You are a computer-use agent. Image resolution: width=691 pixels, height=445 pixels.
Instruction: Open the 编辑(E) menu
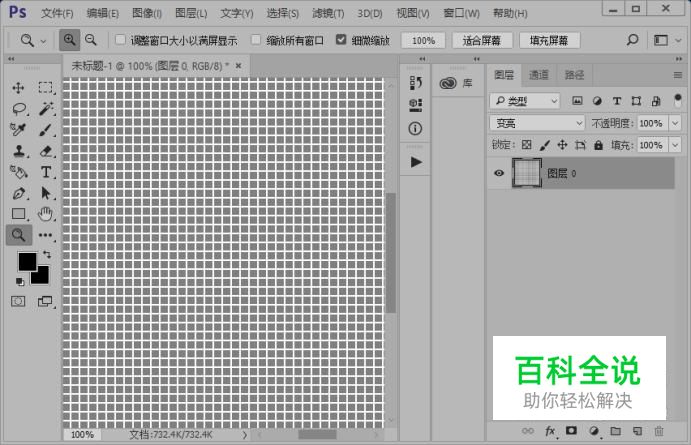tap(103, 13)
